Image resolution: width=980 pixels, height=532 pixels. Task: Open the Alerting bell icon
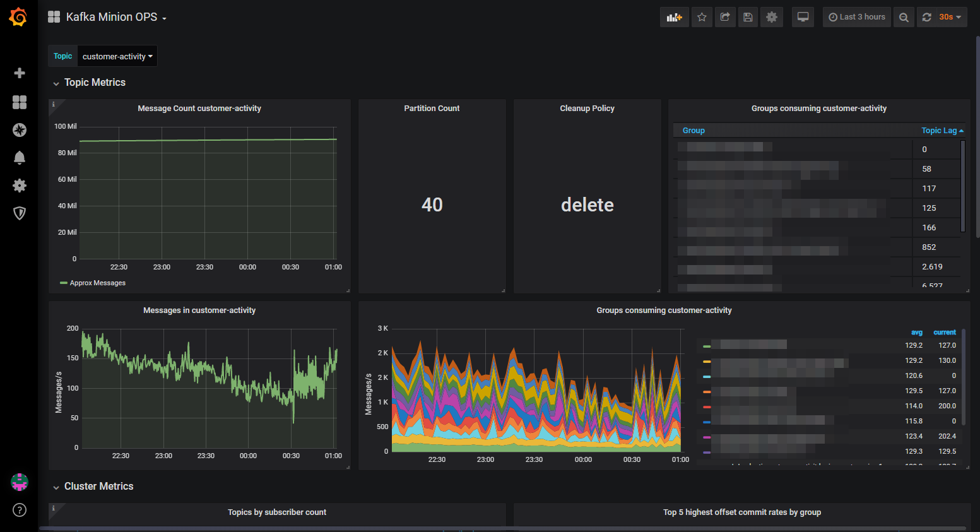click(20, 158)
